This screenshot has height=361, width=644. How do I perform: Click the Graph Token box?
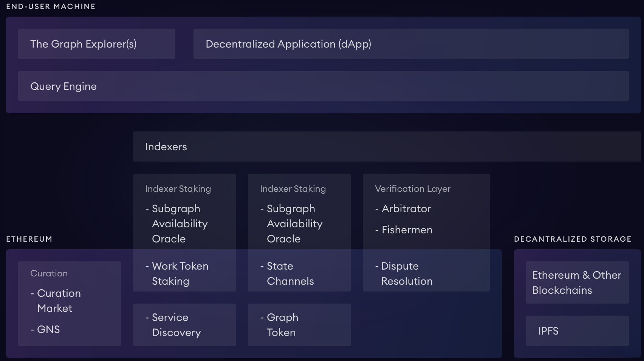[x=299, y=325]
